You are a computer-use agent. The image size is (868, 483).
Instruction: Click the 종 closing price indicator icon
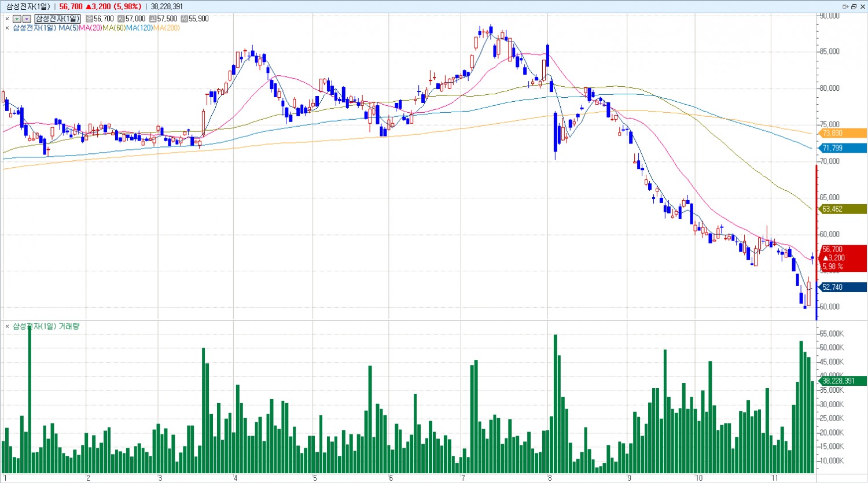tap(89, 19)
